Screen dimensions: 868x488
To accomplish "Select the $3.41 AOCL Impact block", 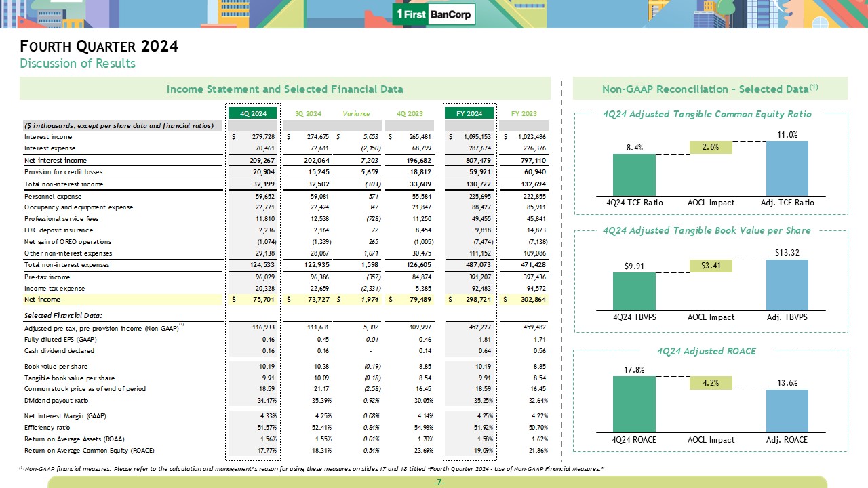I will click(711, 266).
